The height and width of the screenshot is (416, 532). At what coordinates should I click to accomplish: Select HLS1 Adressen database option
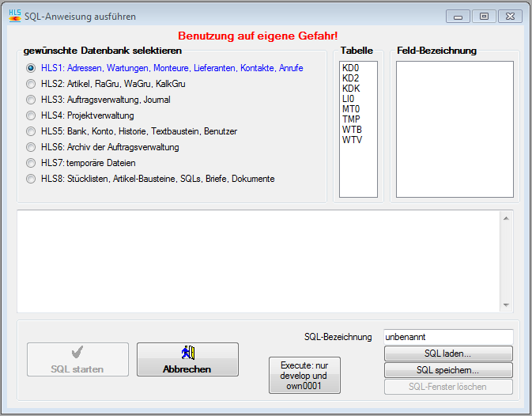pos(31,68)
